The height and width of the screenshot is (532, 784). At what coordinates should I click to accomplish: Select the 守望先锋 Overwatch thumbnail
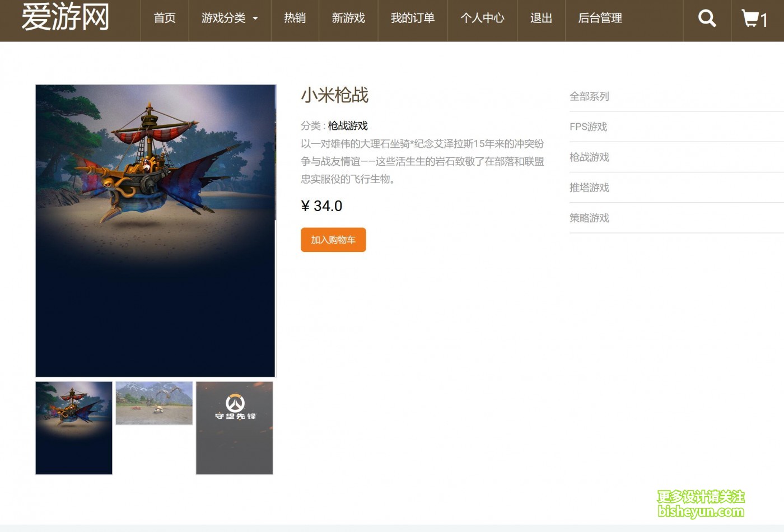tap(234, 428)
